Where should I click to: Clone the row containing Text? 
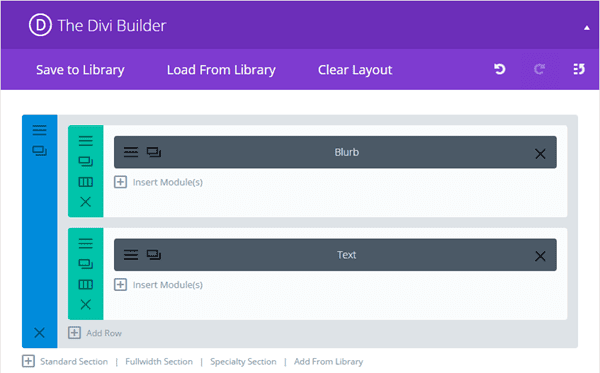86,264
